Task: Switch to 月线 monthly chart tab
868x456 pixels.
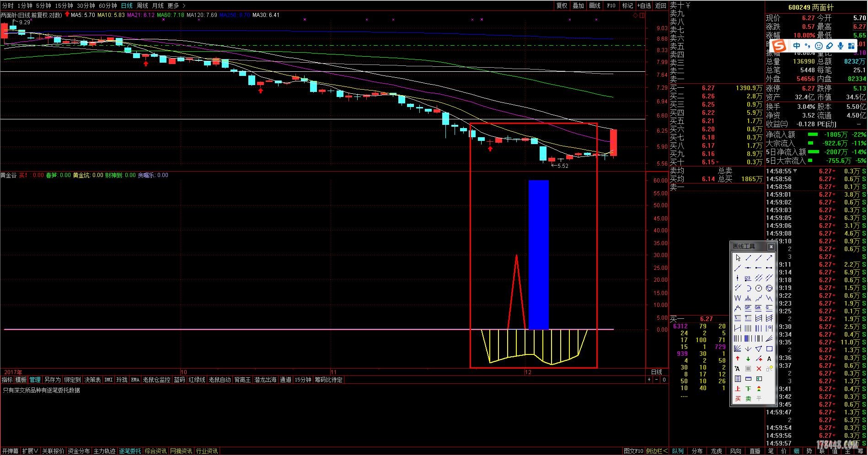Action: pyautogui.click(x=158, y=5)
